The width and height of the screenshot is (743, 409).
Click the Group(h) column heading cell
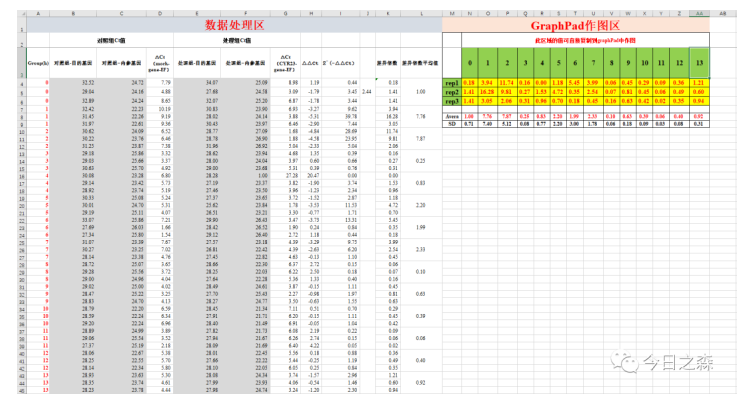point(37,60)
